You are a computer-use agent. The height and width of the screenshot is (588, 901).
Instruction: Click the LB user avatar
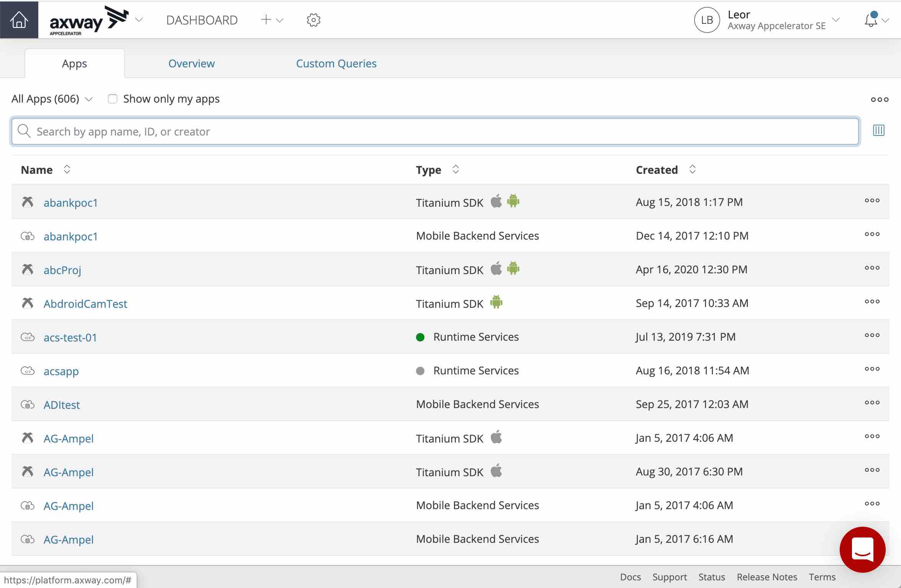click(707, 20)
